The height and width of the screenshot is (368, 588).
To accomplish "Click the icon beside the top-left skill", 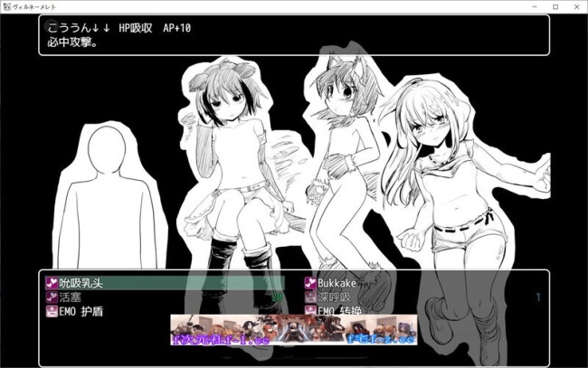I will point(52,284).
